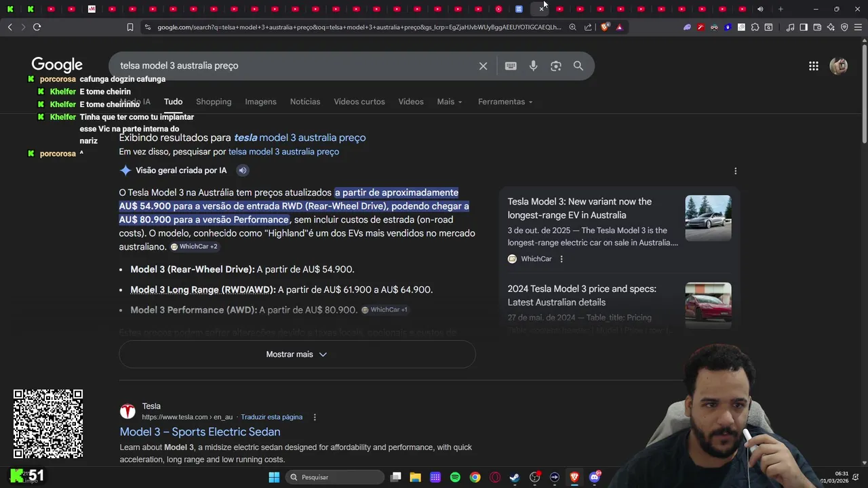Viewport: 868px width, 488px height.
Task: Open OBS Studio from the taskbar
Action: tap(534, 477)
